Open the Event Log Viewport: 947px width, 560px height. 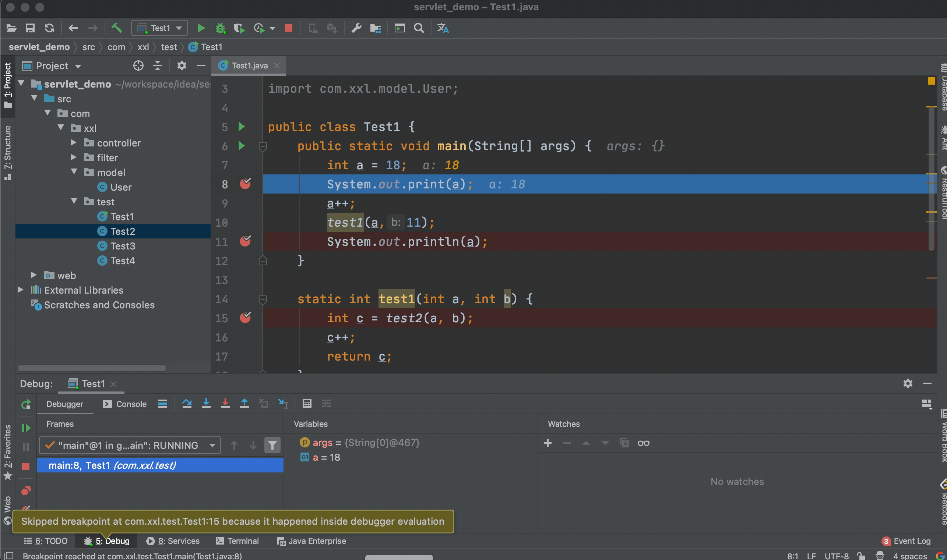(906, 541)
